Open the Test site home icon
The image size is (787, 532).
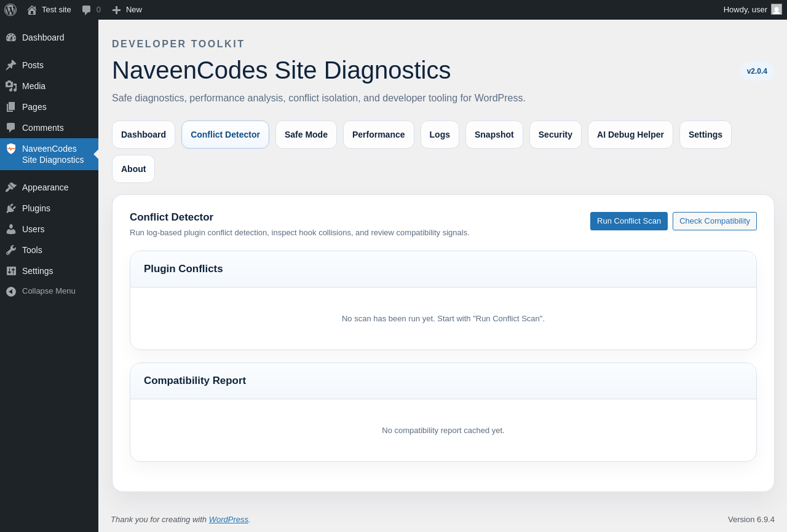pyautogui.click(x=32, y=10)
